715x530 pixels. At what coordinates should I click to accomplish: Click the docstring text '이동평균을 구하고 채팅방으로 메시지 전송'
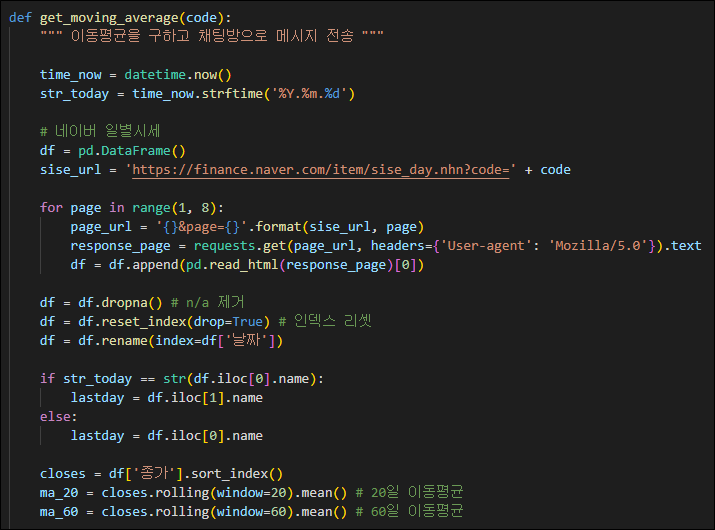212,36
